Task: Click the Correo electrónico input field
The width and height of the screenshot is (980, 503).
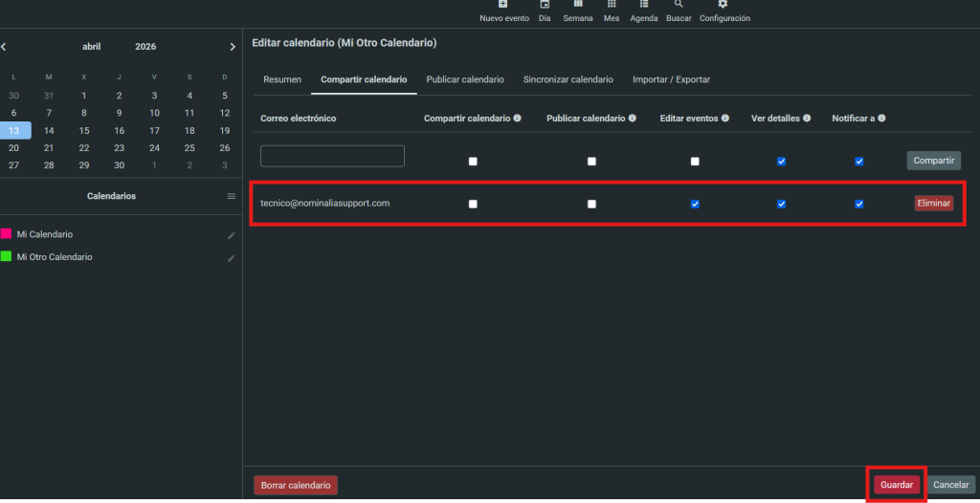Action: click(x=332, y=157)
